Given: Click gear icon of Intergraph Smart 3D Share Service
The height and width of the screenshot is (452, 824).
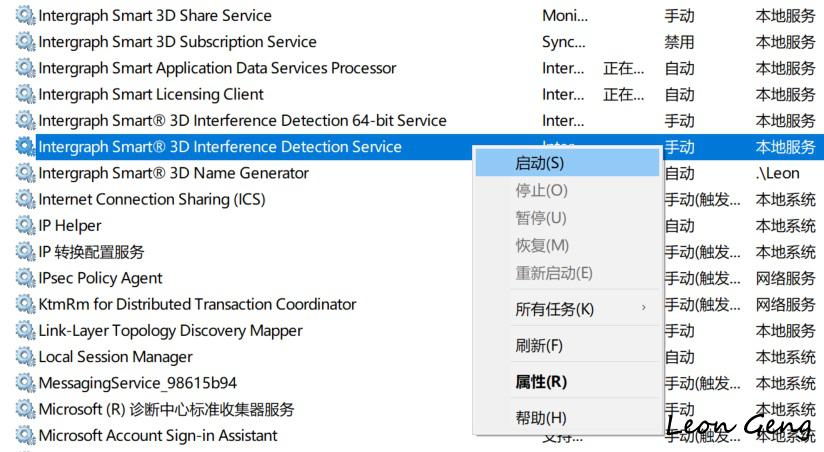Looking at the screenshot, I should (x=25, y=15).
